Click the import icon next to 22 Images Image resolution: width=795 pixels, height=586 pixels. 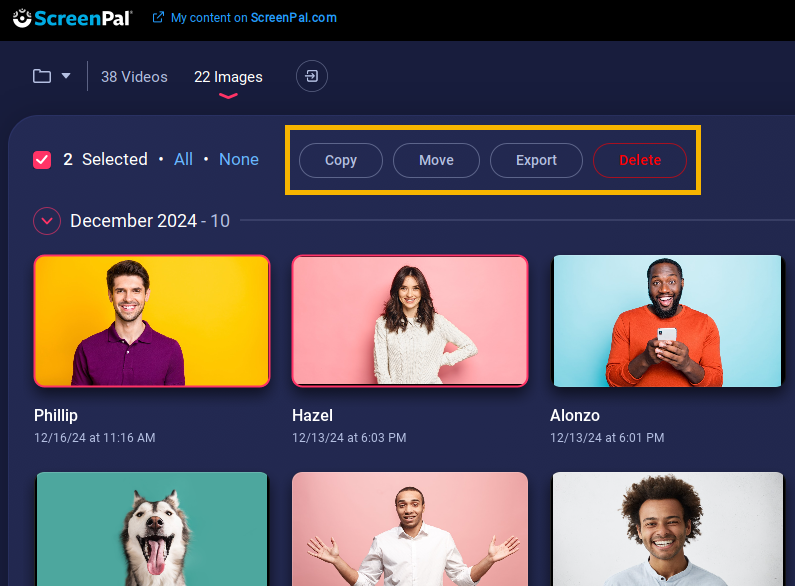pyautogui.click(x=311, y=76)
